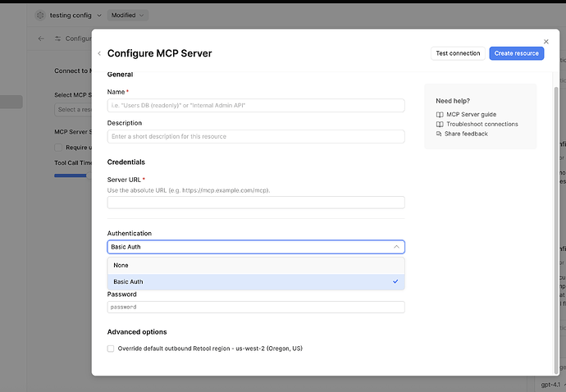Collapse the Authentication dropdown
Screen dimensions: 566x392
pos(395,246)
